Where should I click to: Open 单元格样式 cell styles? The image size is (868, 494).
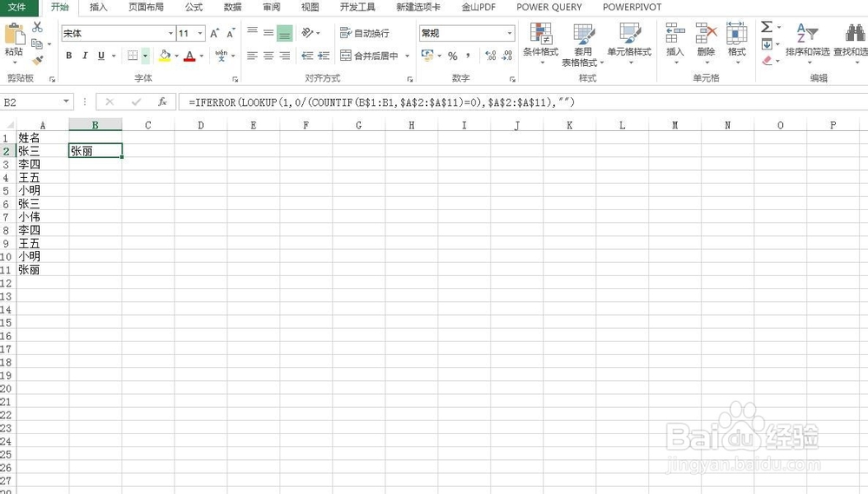(x=629, y=43)
